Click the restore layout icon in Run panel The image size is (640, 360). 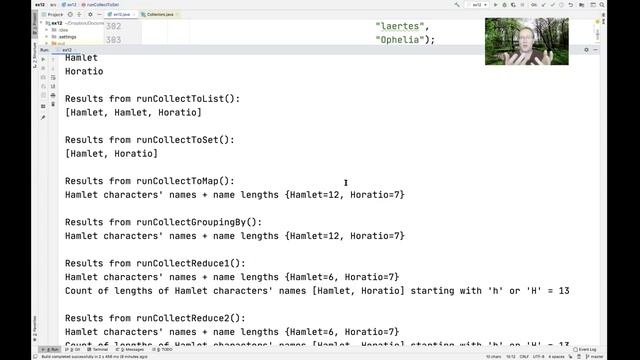(43, 106)
